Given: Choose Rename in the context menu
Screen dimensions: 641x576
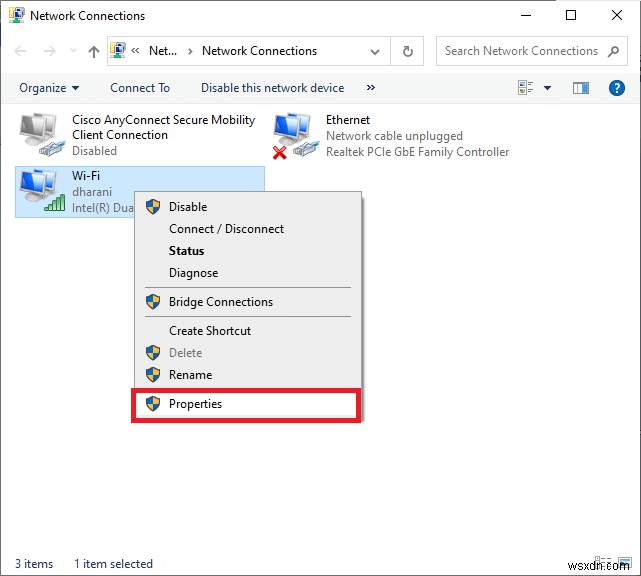Looking at the screenshot, I should coord(248,375).
